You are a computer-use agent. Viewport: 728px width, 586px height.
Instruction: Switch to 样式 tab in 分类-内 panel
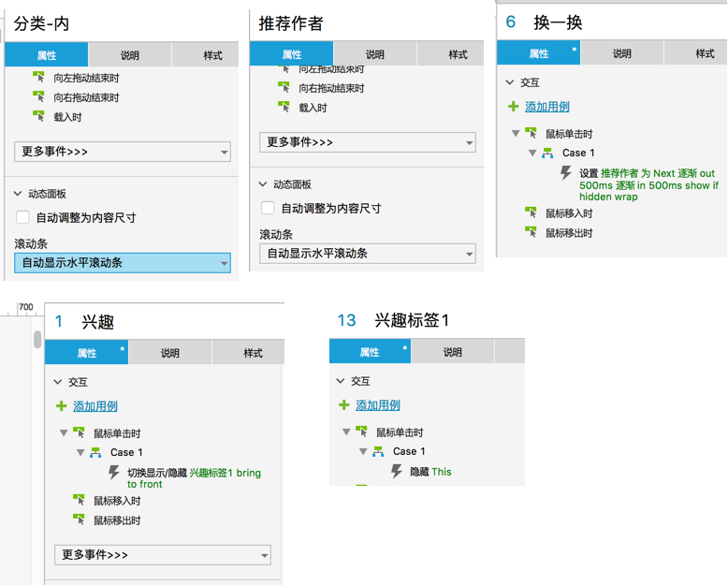206,55
